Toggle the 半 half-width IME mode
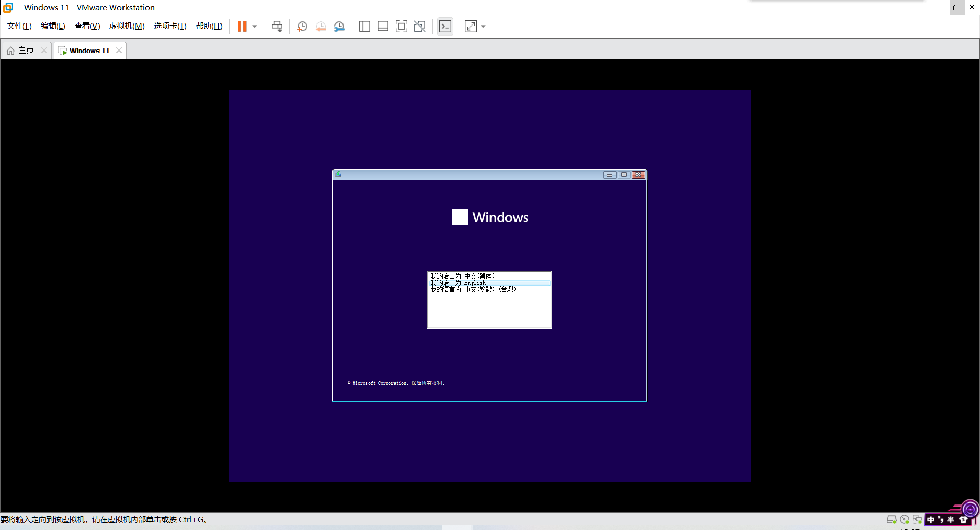This screenshot has height=530, width=980. [x=951, y=520]
